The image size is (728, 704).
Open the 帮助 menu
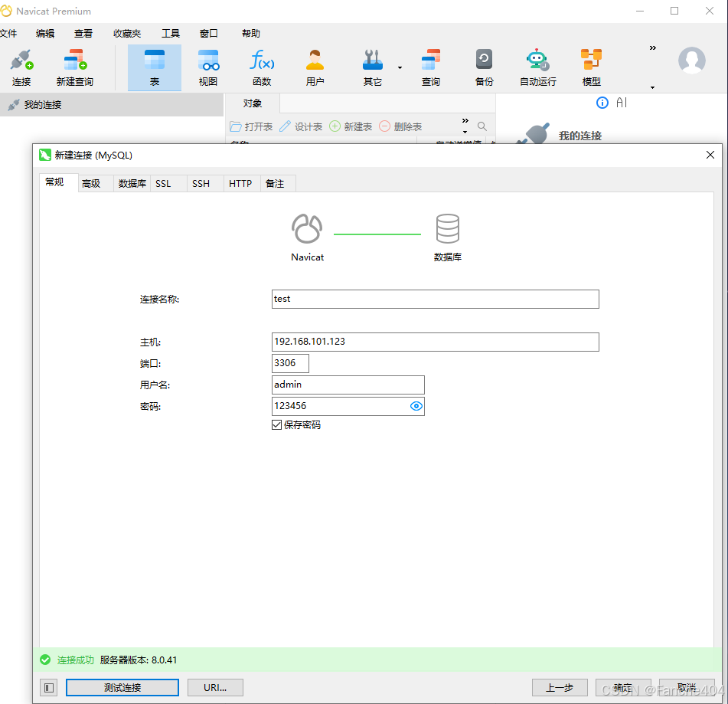251,34
